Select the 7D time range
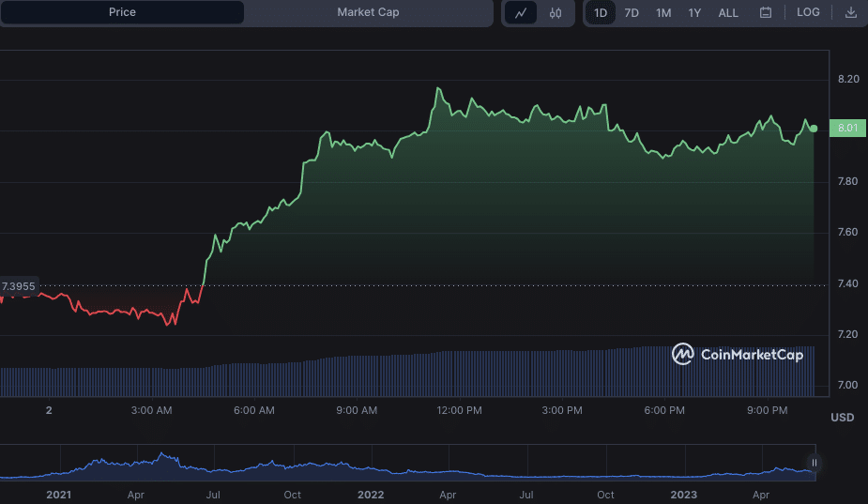The image size is (868, 504). pos(632,13)
